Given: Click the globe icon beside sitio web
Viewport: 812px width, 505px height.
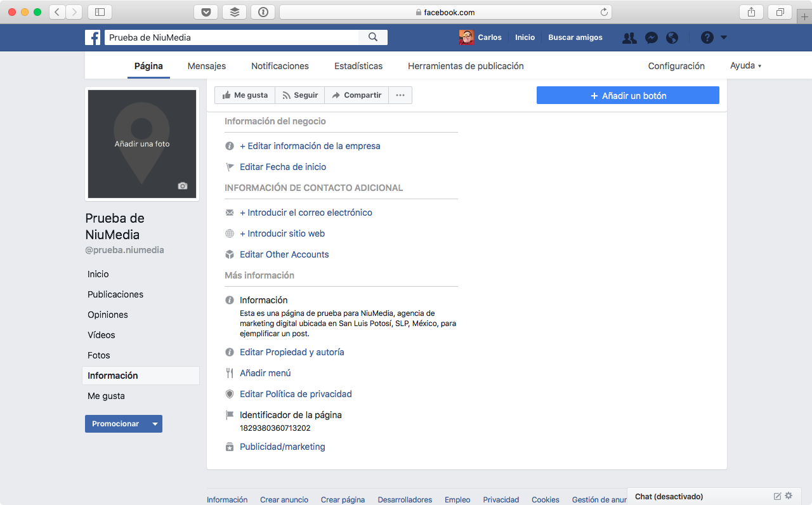Looking at the screenshot, I should [x=230, y=233].
